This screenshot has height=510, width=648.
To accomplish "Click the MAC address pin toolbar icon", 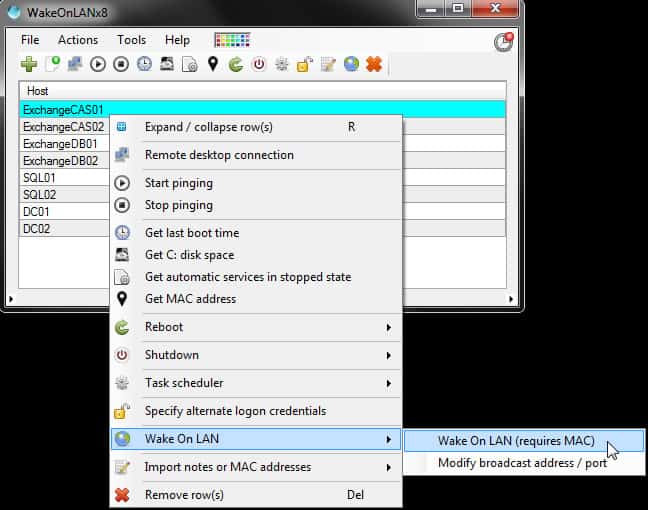I will coord(213,64).
